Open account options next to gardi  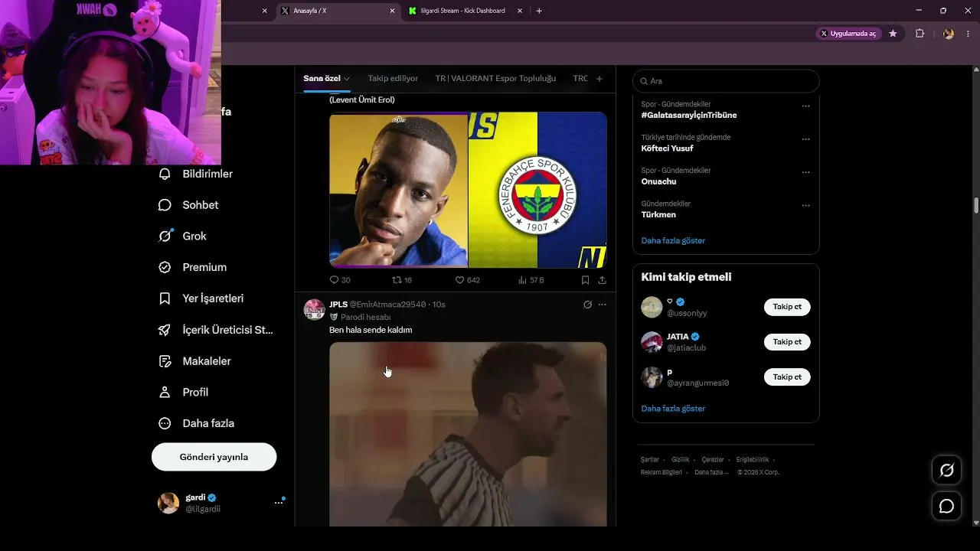tap(279, 503)
